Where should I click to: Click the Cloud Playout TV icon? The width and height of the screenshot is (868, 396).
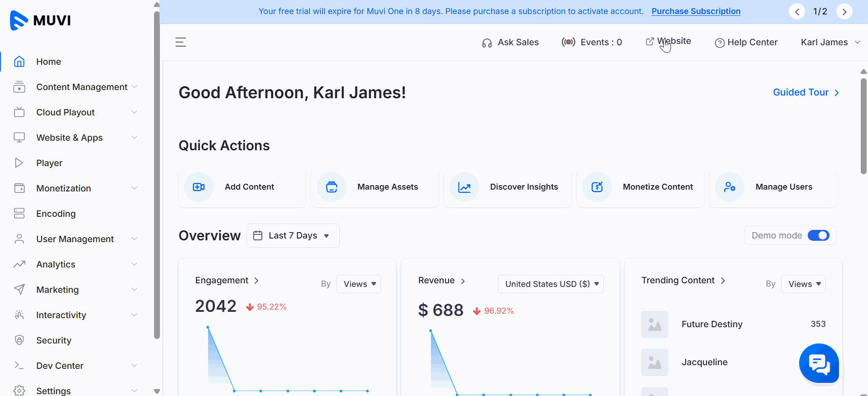[x=19, y=112]
